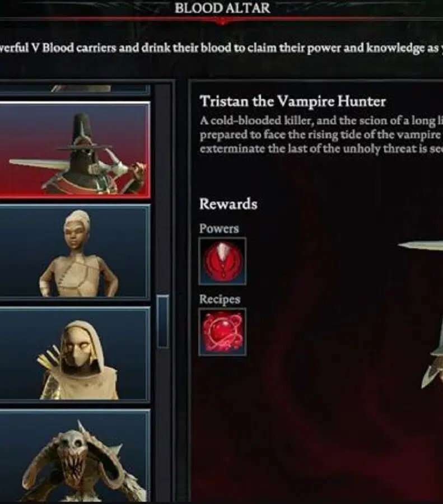This screenshot has height=504, width=443.
Task: Select the Tristan the Vampire Hunter portrait
Action: tap(74, 150)
